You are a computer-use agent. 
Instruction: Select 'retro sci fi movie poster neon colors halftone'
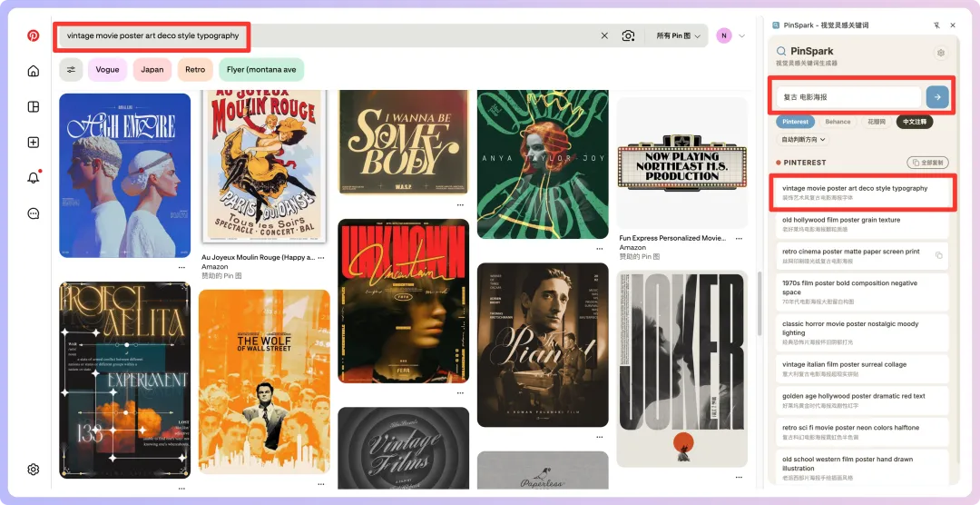863,431
